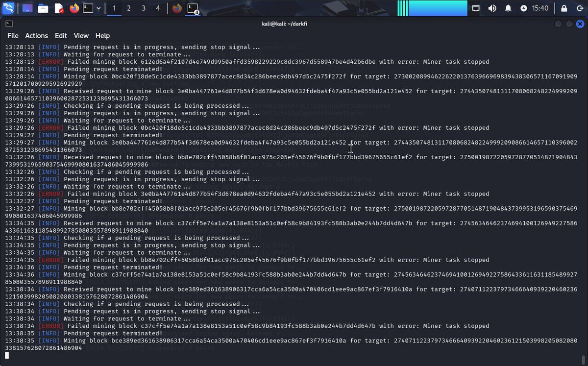Switch to workspace 1

point(114,8)
